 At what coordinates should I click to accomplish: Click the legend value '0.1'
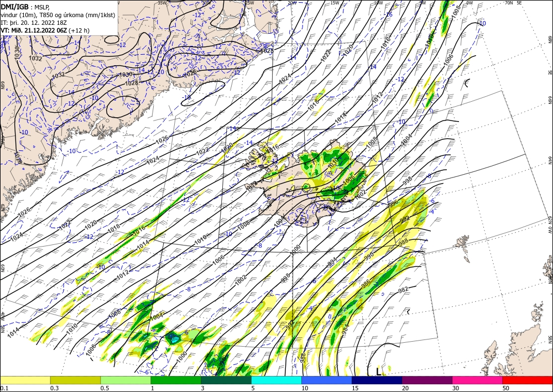4,388
